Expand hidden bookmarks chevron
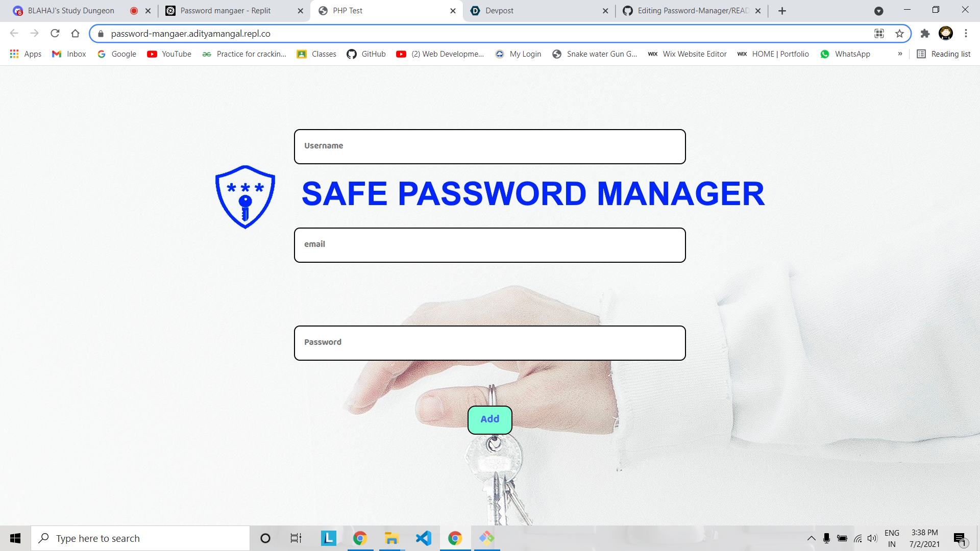 [900, 54]
